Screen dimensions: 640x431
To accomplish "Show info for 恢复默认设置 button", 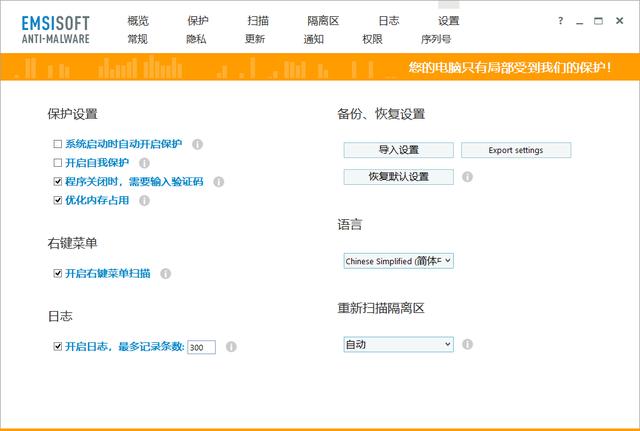I will (467, 177).
